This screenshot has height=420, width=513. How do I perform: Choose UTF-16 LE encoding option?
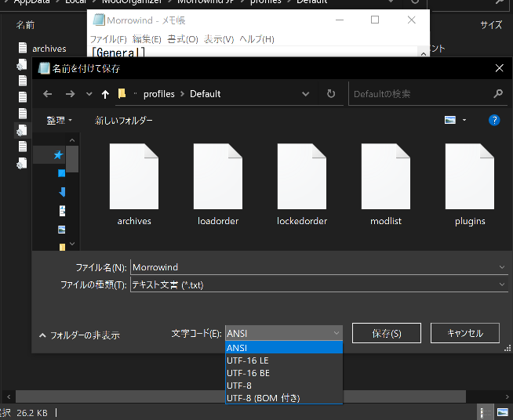click(x=247, y=360)
